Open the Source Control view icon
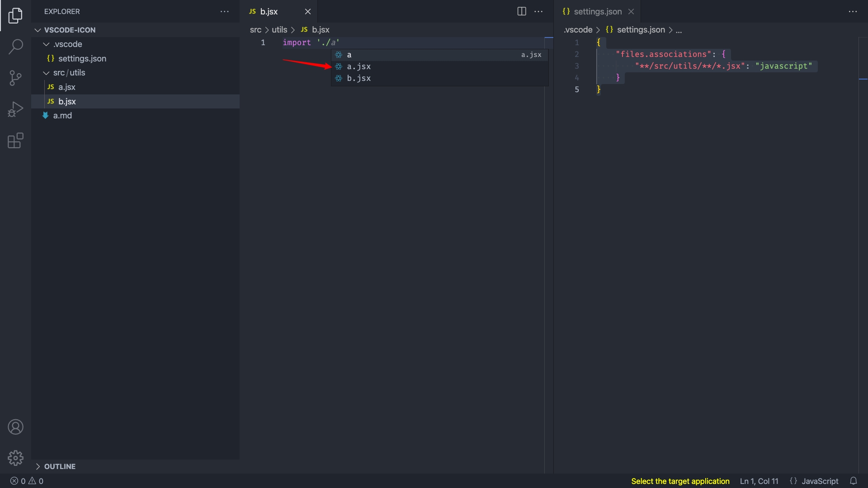 (15, 78)
